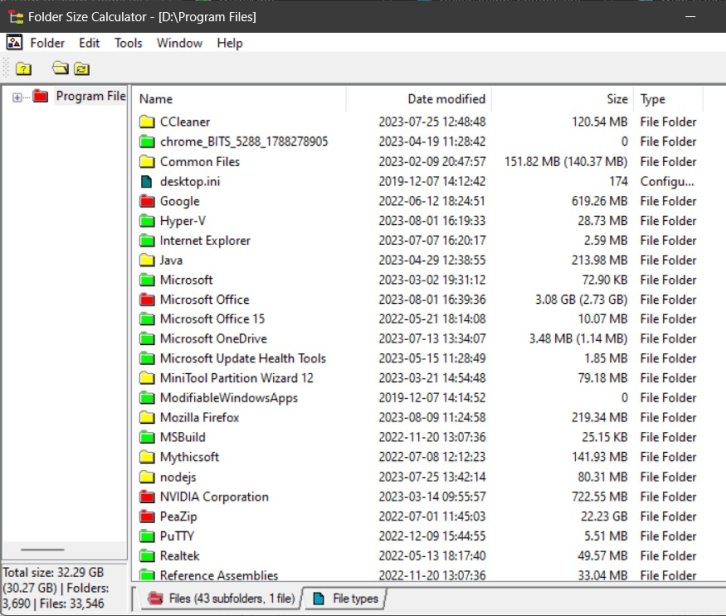Image resolution: width=726 pixels, height=616 pixels.
Task: Click the green chrome_BITS_5288_1788278905 folder icon
Action: click(147, 141)
